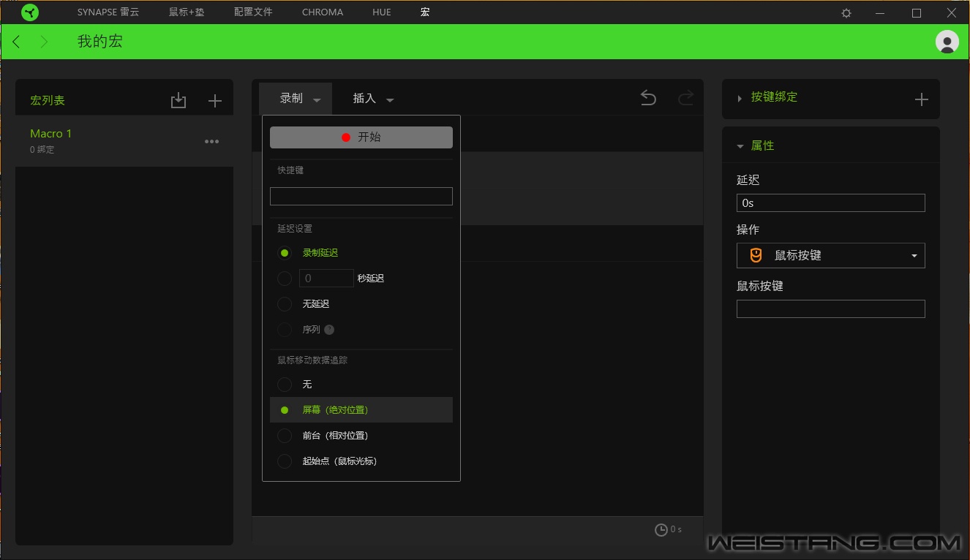
Task: Go to the 配置文件 tab
Action: [x=253, y=12]
